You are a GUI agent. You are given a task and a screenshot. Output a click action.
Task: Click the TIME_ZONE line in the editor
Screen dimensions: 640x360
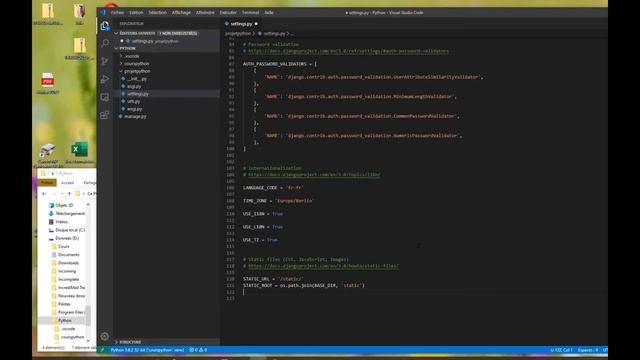coord(278,201)
